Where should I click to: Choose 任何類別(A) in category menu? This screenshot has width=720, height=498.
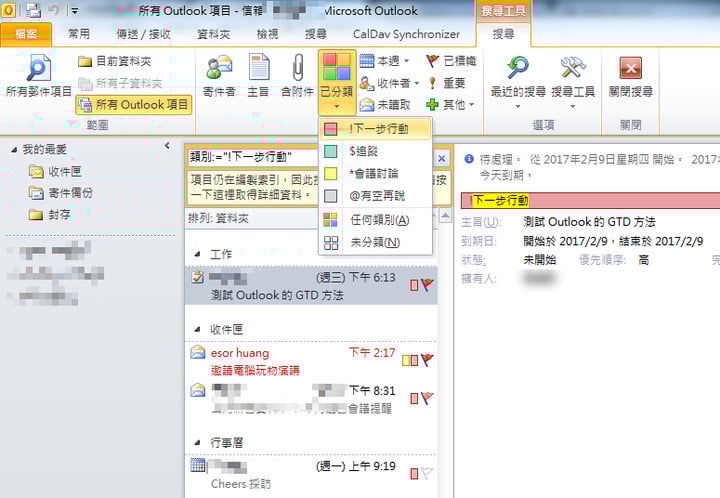click(376, 220)
